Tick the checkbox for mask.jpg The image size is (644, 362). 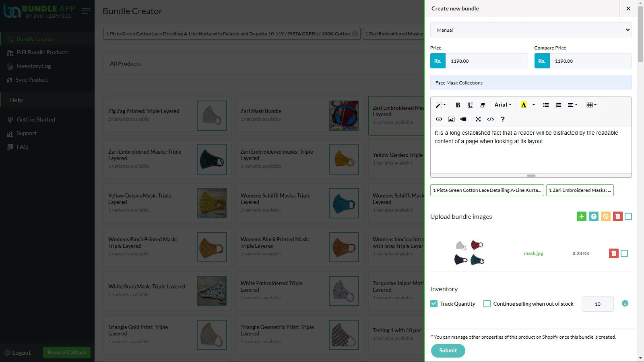[624, 253]
